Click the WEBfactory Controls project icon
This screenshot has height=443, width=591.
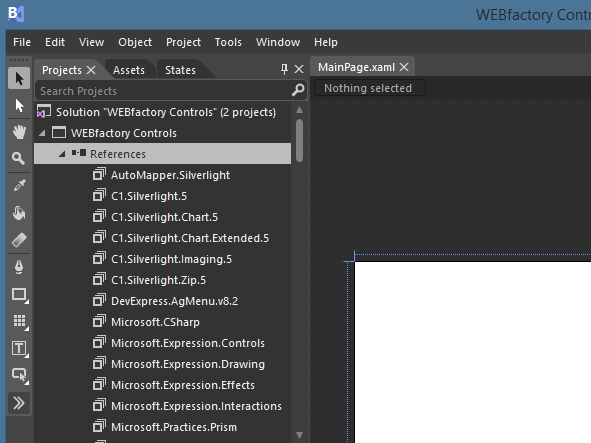59,132
